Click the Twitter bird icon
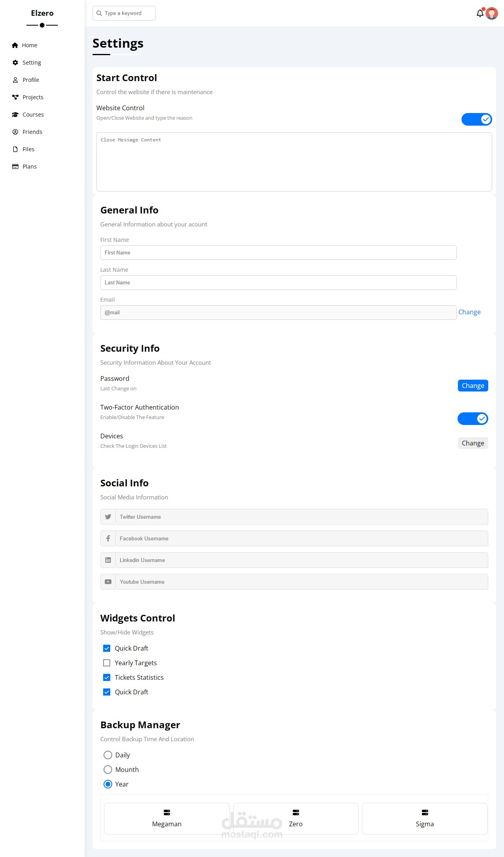Image resolution: width=504 pixels, height=857 pixels. [x=108, y=517]
